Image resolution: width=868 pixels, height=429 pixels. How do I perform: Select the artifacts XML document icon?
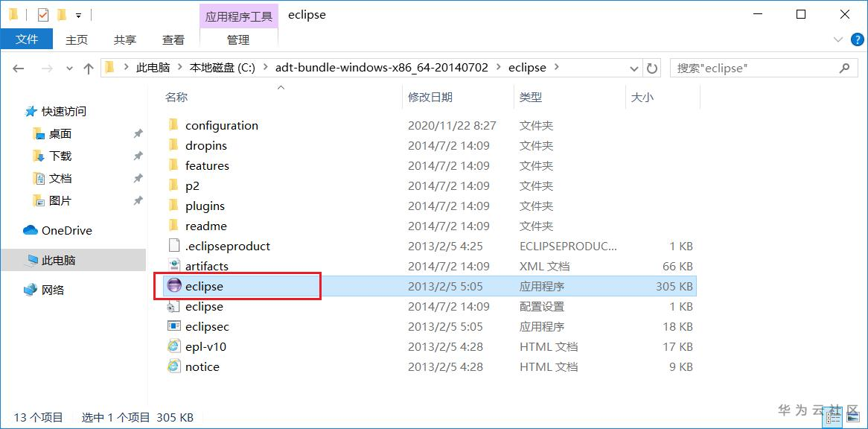[174, 266]
